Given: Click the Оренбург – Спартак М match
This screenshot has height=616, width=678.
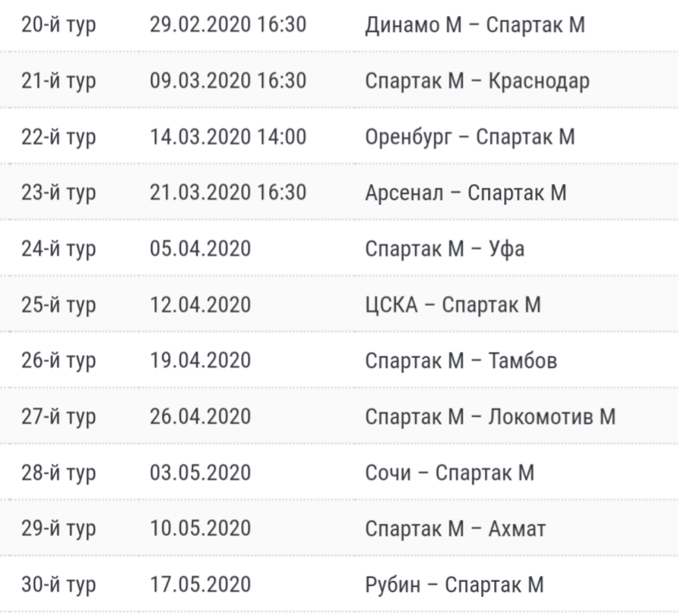Looking at the screenshot, I should (x=470, y=137).
